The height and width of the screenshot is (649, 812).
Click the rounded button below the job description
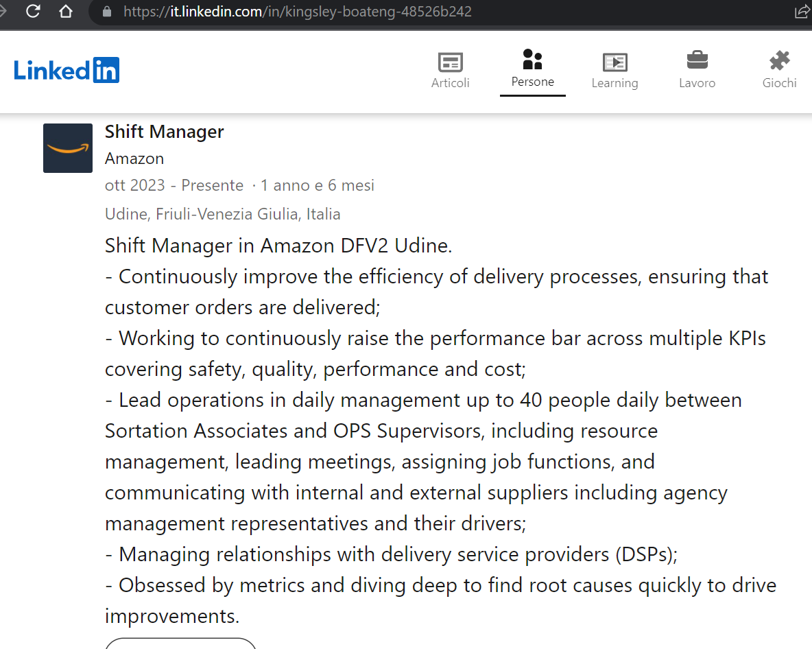[180, 644]
